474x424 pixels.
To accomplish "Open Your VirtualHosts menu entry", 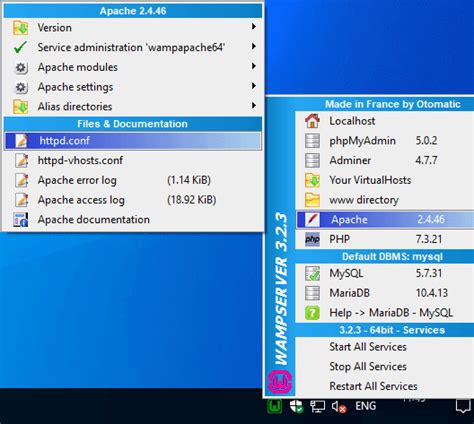I will (x=385, y=180).
